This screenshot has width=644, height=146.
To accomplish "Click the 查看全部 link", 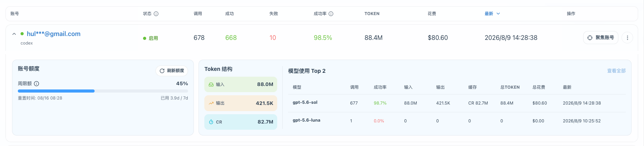I will [616, 71].
